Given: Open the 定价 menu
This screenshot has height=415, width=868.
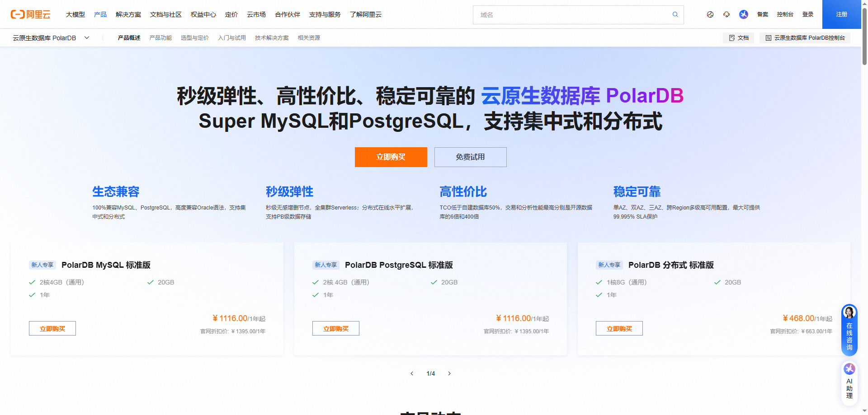Looking at the screenshot, I should tap(231, 14).
